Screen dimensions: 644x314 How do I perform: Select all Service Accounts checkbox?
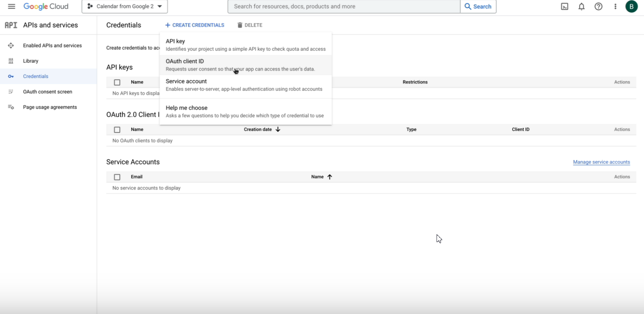[x=117, y=177]
